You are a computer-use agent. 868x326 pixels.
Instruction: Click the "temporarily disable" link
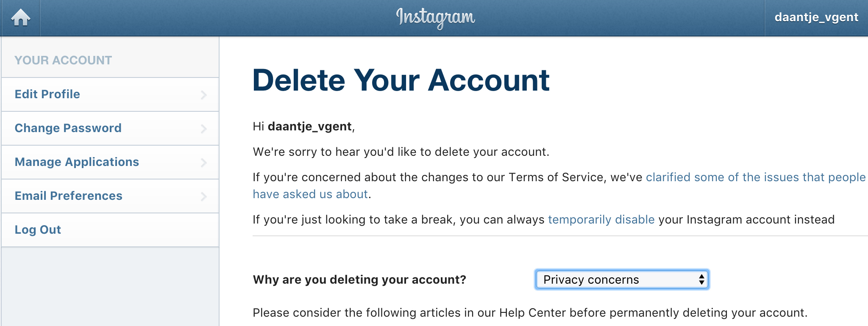click(601, 219)
